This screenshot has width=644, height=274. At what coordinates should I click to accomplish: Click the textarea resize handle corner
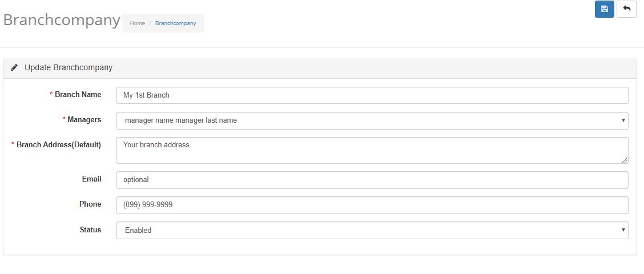point(625,160)
